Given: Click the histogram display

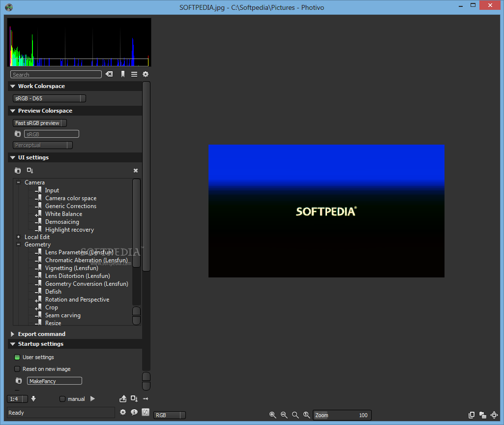Looking at the screenshot, I should pos(79,42).
